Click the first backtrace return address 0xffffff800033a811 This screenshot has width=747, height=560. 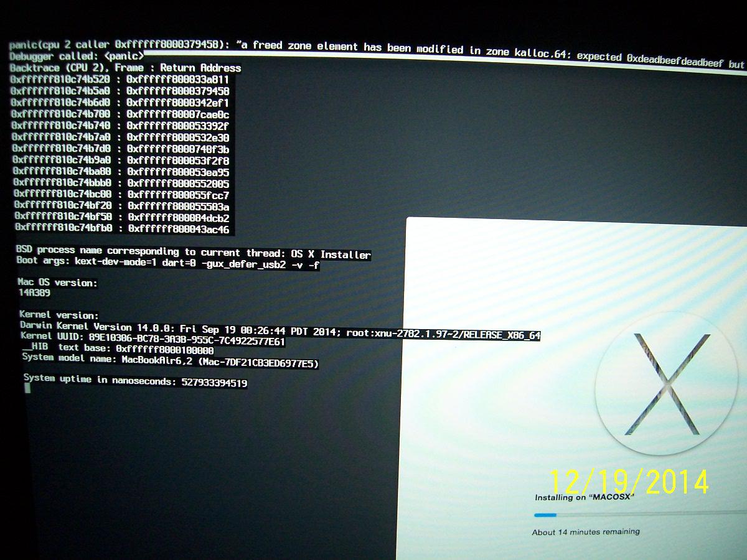coord(177,80)
